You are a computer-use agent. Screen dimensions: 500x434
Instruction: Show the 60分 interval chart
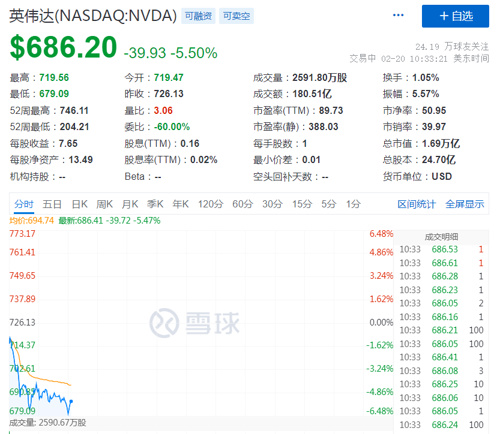pyautogui.click(x=243, y=204)
